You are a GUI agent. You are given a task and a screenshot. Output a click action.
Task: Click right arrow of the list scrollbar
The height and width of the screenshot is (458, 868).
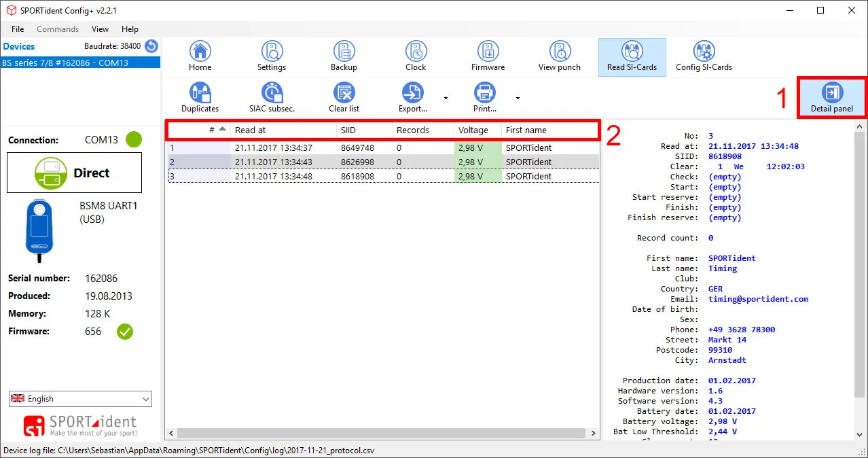tap(594, 433)
